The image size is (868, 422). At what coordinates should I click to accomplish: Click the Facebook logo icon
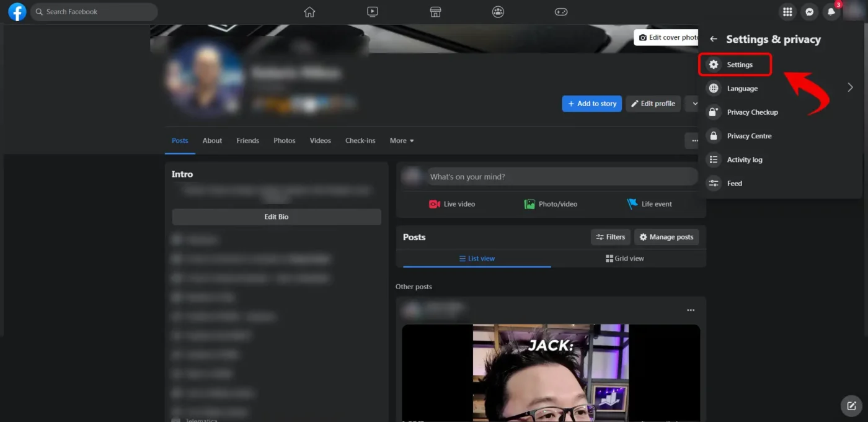(x=17, y=12)
